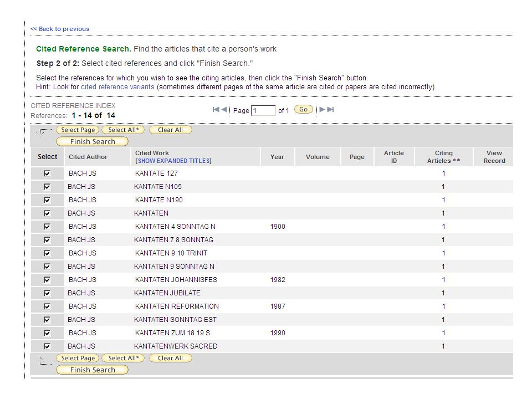Toggle checkbox for KANTATEN JOHANNISFES
532x399 pixels.
point(47,279)
